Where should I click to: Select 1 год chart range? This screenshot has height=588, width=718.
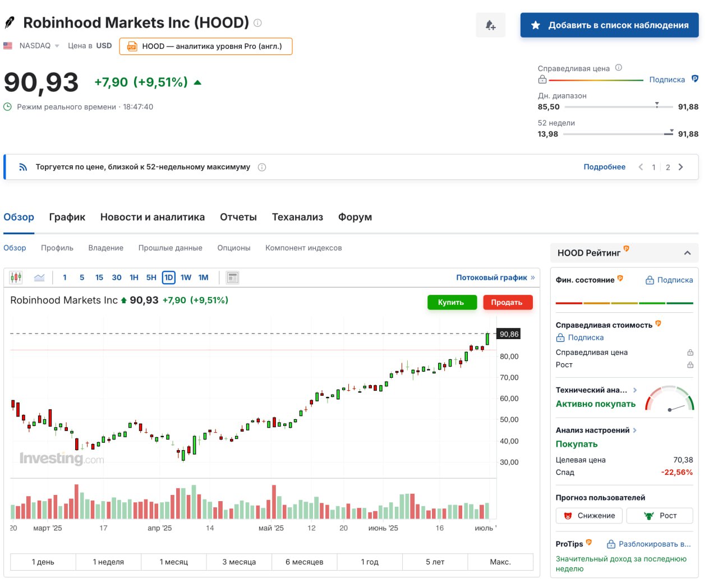click(x=370, y=562)
